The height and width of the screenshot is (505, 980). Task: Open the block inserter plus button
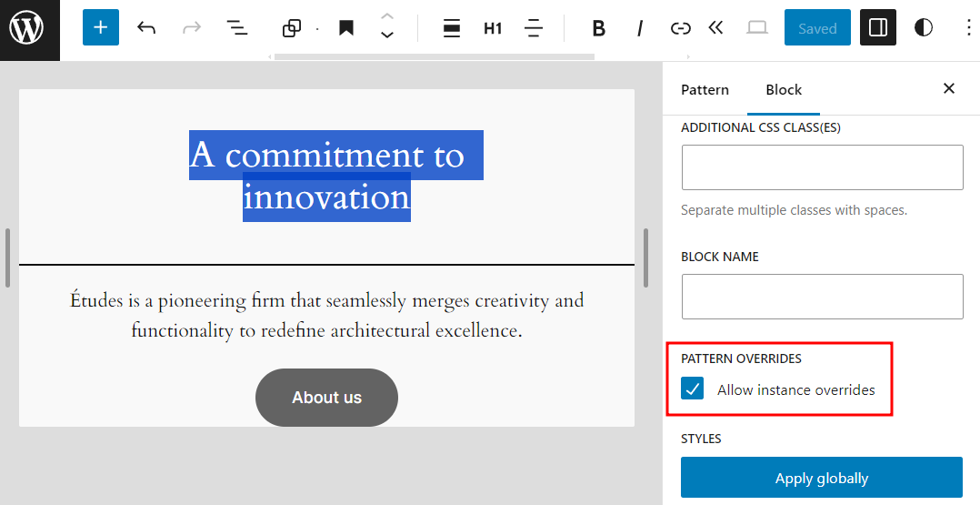coord(100,28)
